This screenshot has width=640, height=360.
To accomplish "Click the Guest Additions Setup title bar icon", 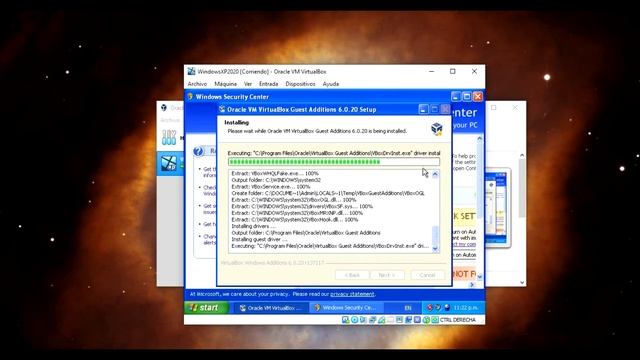I will [x=222, y=109].
